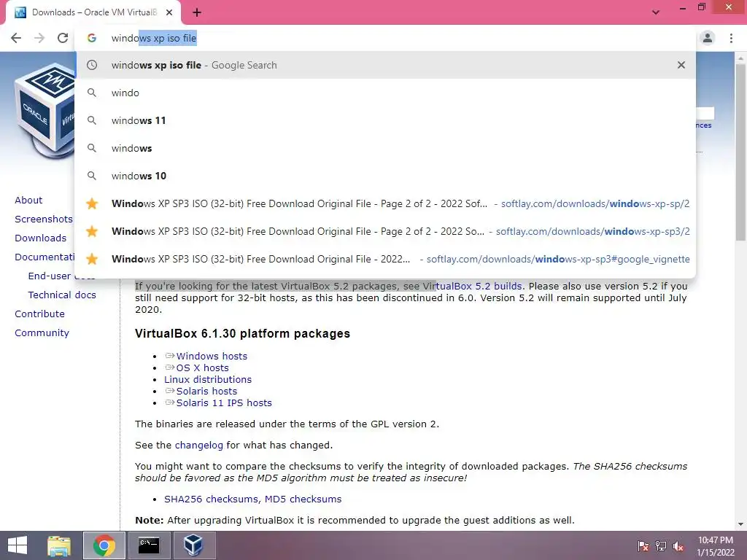
Task: Click the Action Center flag tray icon
Action: (x=643, y=545)
